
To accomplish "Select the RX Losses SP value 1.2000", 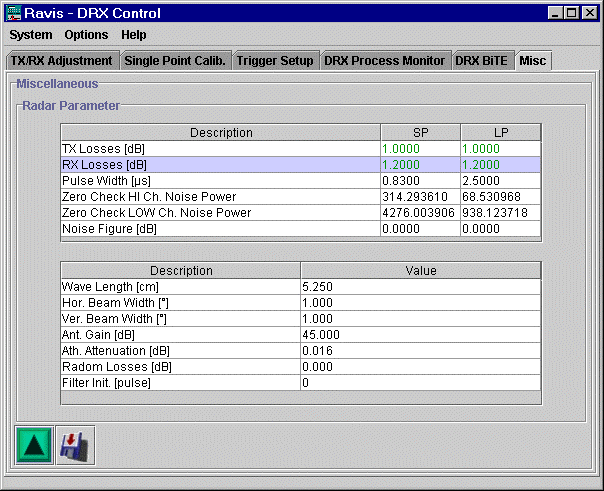I will coord(421,165).
